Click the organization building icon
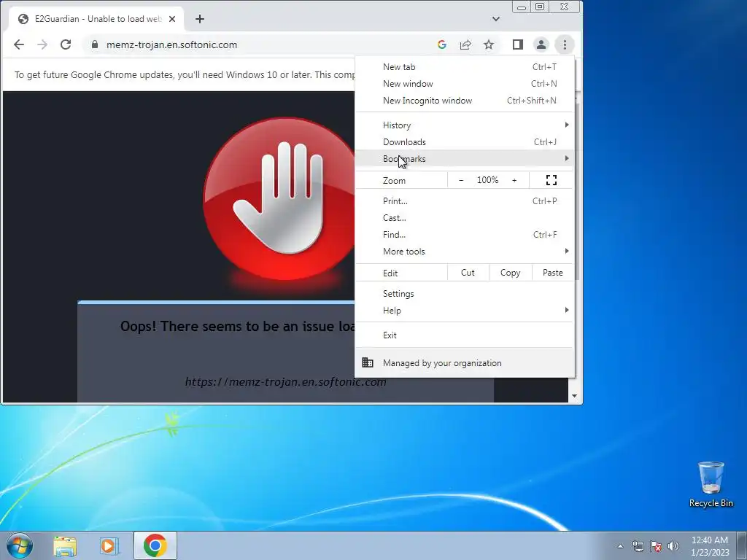This screenshot has width=747, height=560. click(368, 363)
